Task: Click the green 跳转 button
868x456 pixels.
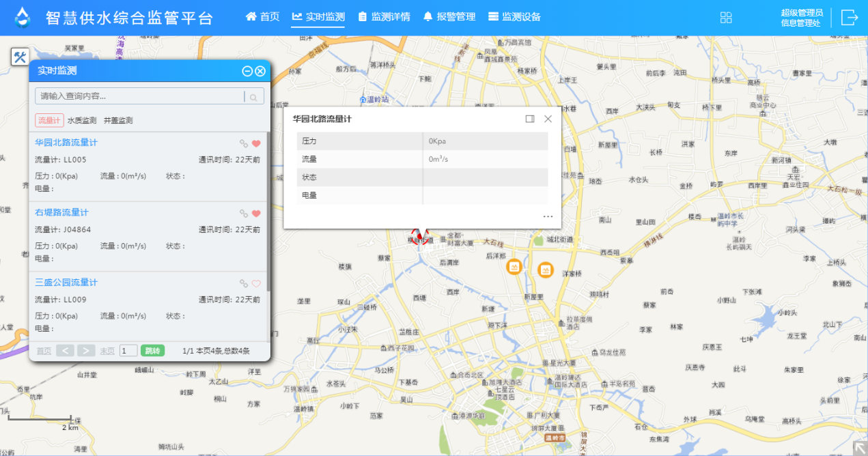Action: click(x=152, y=351)
